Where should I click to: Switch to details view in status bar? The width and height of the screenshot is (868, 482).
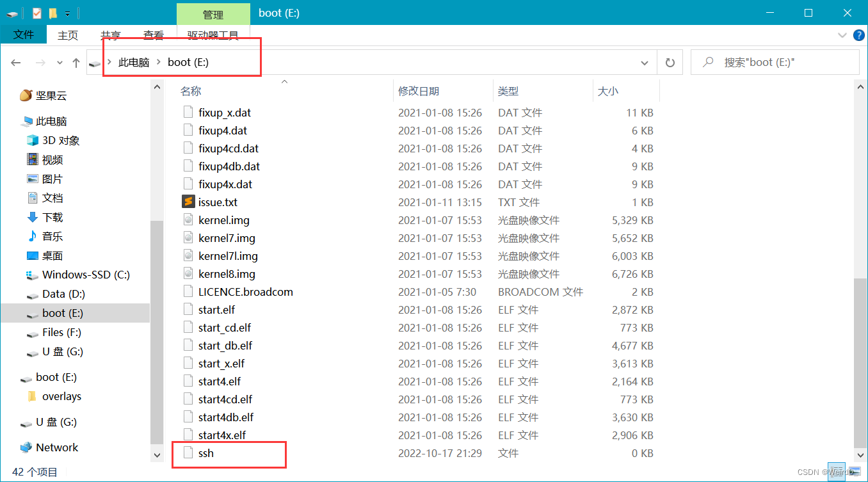coord(835,472)
